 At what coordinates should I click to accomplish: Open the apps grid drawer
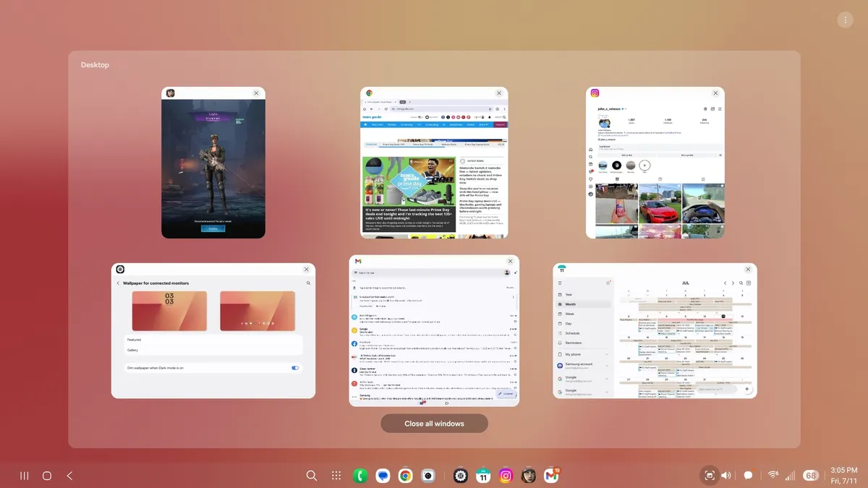tap(336, 476)
